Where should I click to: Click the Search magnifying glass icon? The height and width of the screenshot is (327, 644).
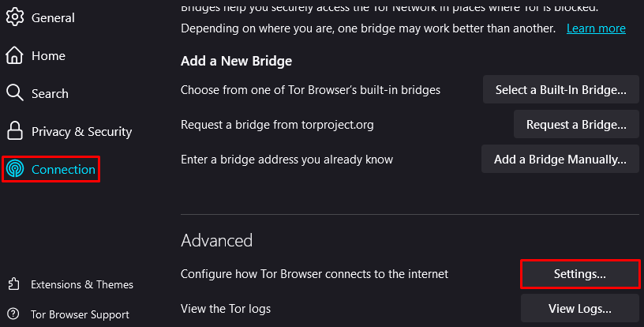click(x=15, y=93)
